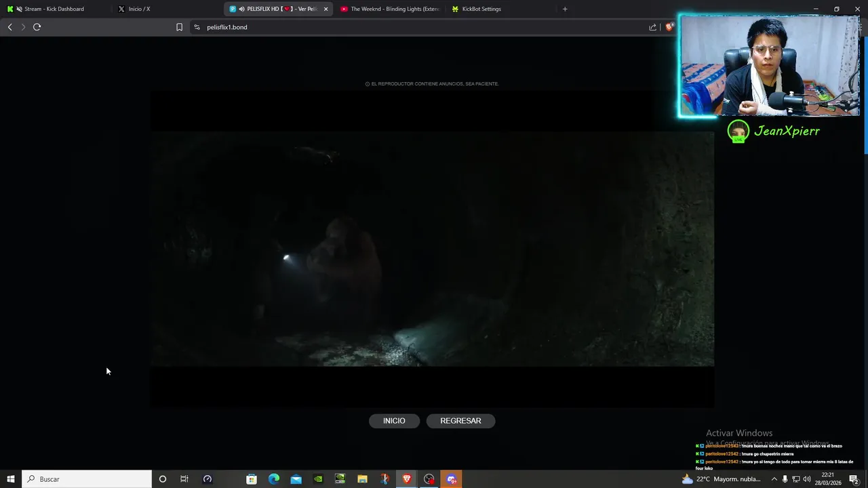The width and height of the screenshot is (868, 488).
Task: Click the JeanXpierr live avatar
Action: (738, 131)
